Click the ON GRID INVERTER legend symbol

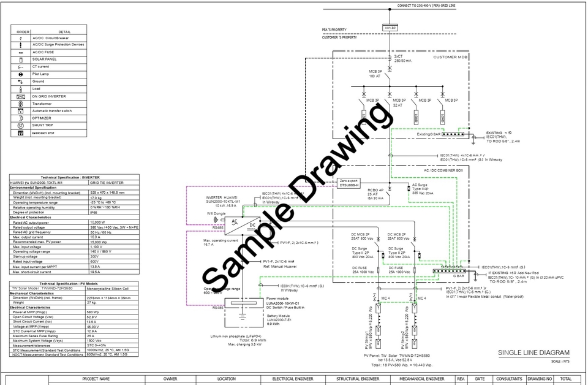pos(21,96)
